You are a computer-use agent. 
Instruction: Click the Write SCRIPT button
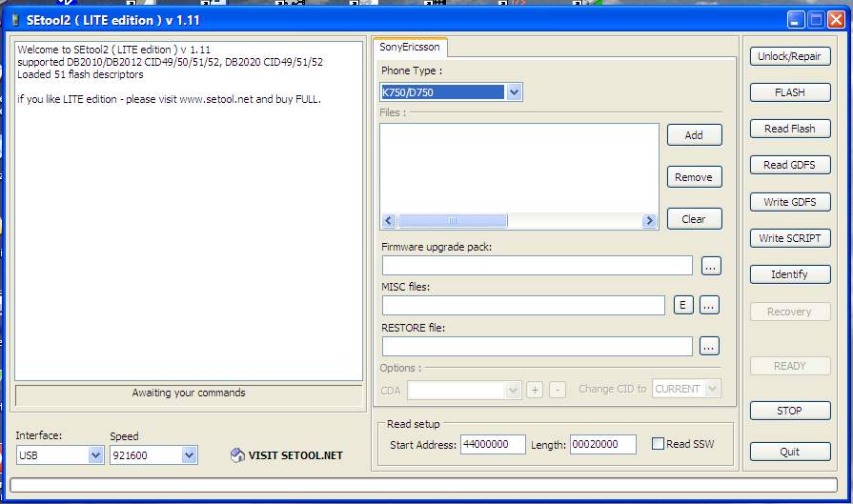(x=789, y=238)
